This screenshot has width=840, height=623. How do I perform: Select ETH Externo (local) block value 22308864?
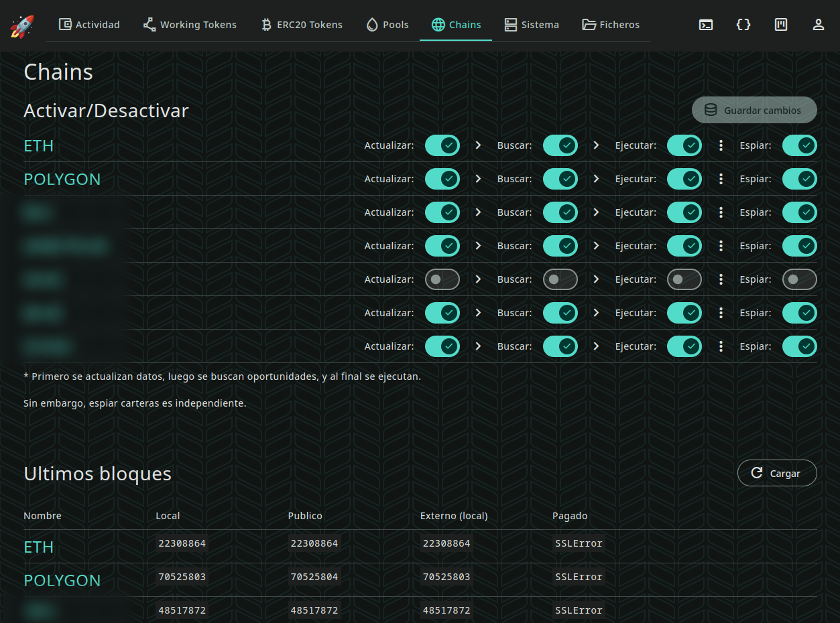tap(446, 543)
